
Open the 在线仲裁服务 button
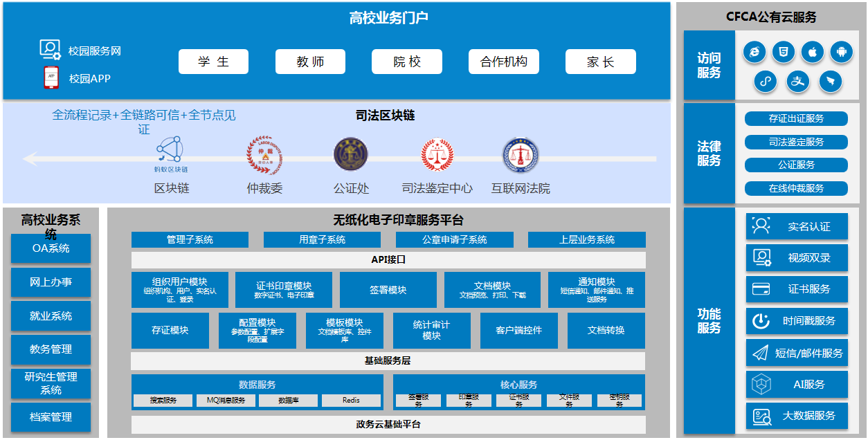tap(796, 188)
